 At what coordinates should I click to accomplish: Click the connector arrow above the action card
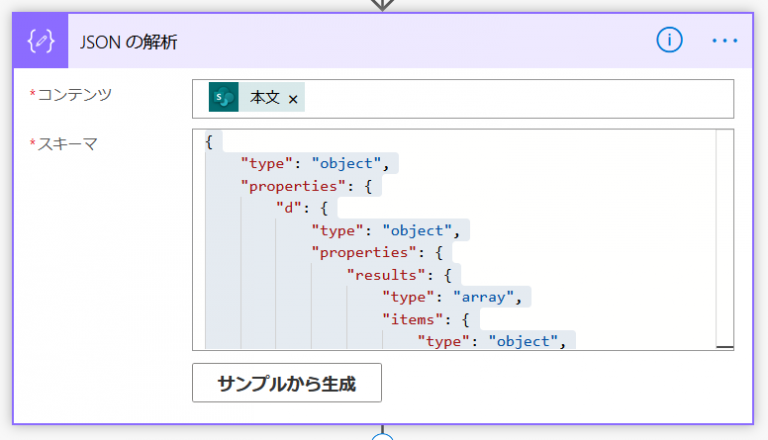coord(382,5)
